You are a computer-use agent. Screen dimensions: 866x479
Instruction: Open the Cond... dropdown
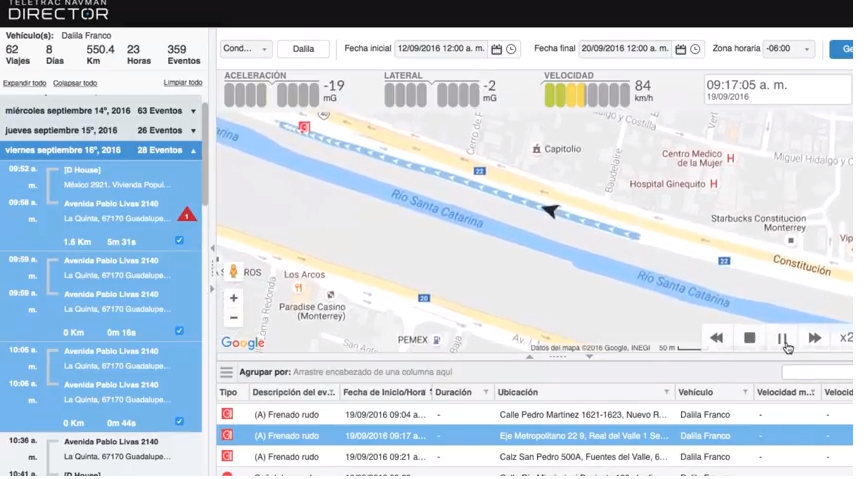point(246,49)
